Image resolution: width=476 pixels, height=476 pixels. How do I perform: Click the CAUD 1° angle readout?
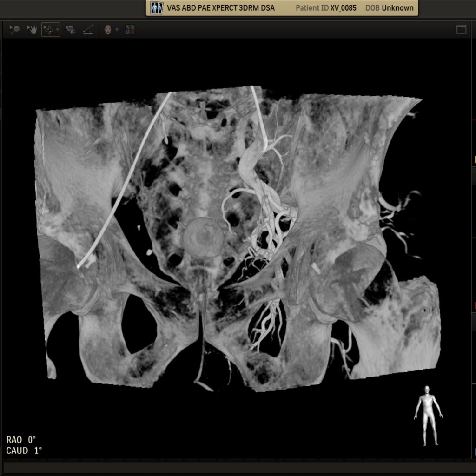[x=24, y=450]
